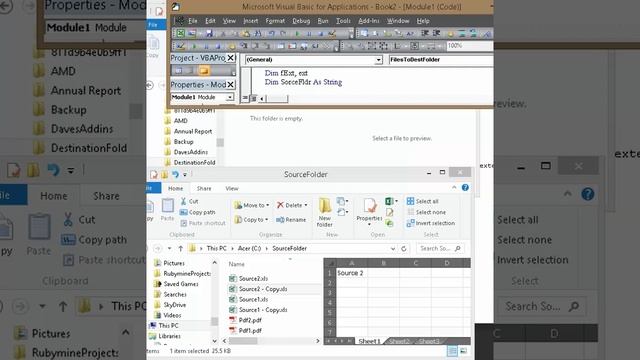Click the View Microsoft Excel icon in VBA toolbar

(180, 33)
